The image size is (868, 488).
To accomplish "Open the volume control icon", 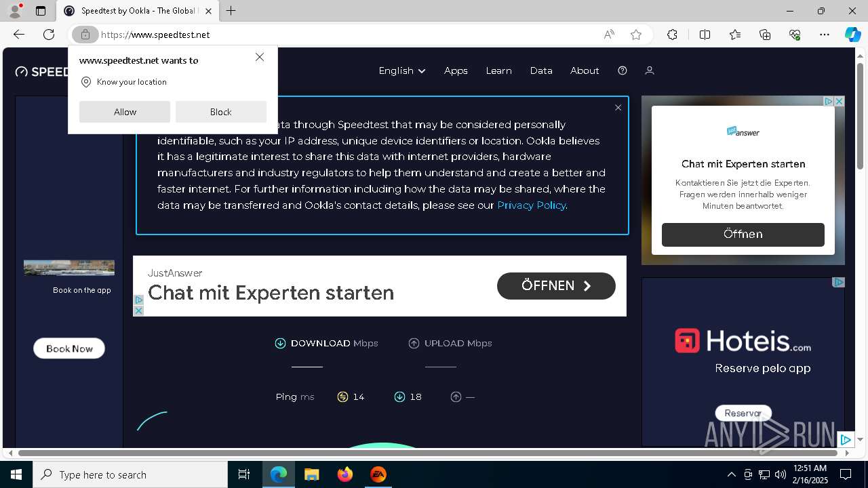I will point(780,474).
